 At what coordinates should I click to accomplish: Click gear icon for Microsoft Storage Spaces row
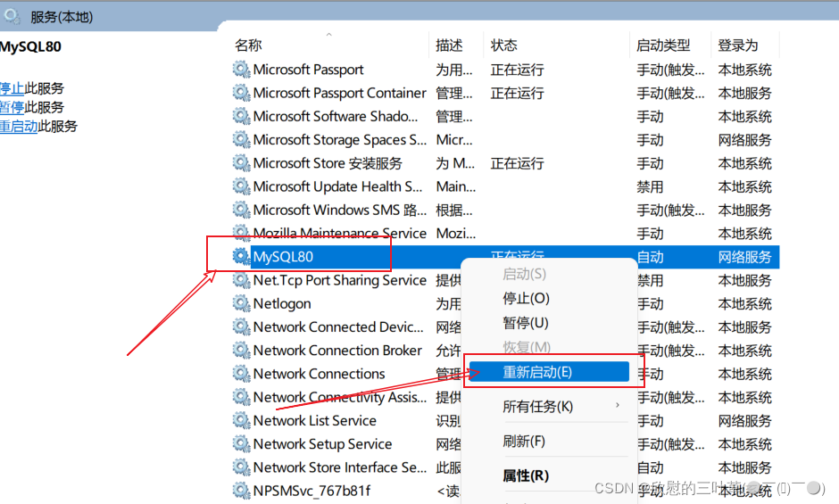click(241, 140)
